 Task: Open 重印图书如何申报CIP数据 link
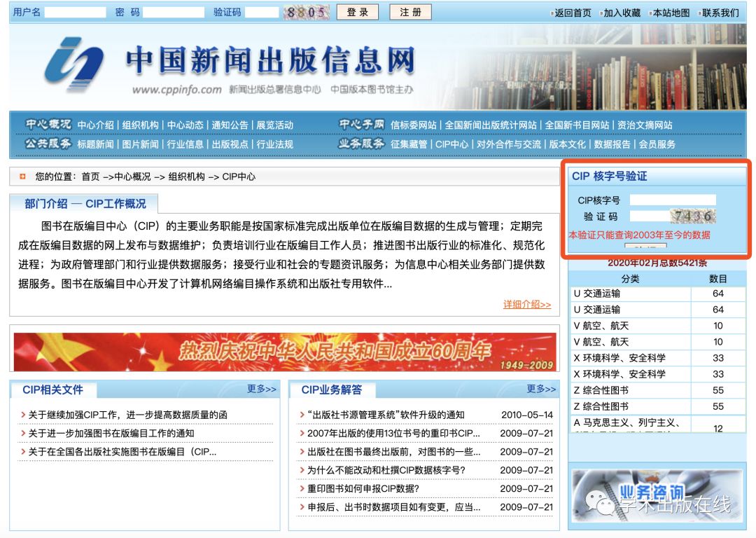click(363, 488)
